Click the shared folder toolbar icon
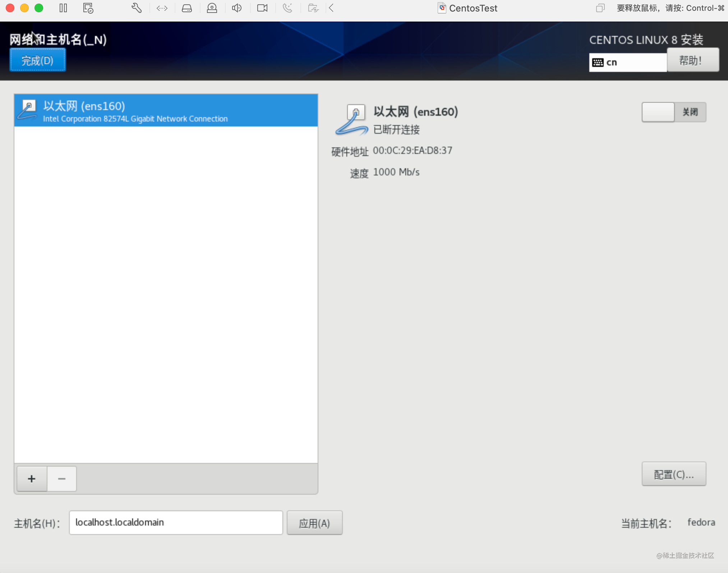The image size is (728, 573). [313, 8]
